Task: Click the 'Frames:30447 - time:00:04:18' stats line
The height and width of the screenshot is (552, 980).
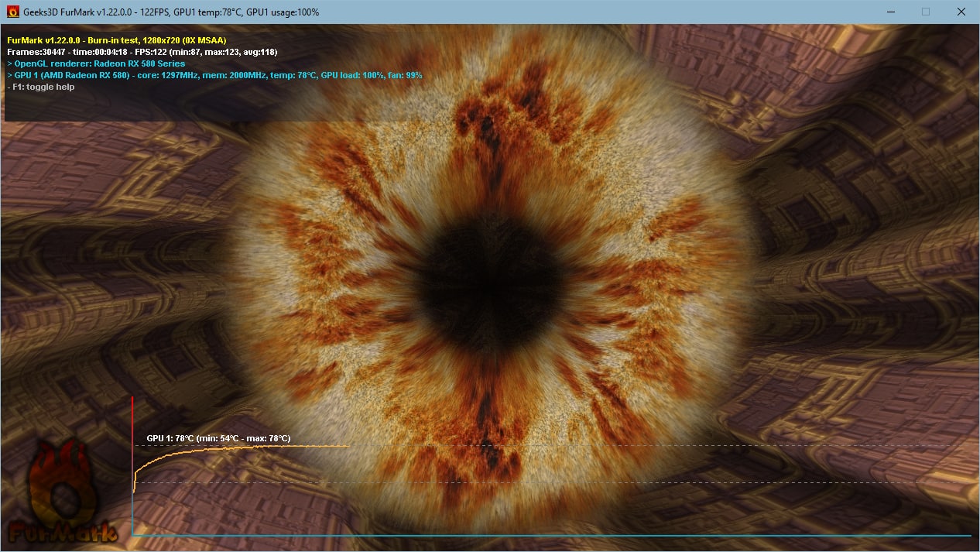Action: (x=142, y=52)
